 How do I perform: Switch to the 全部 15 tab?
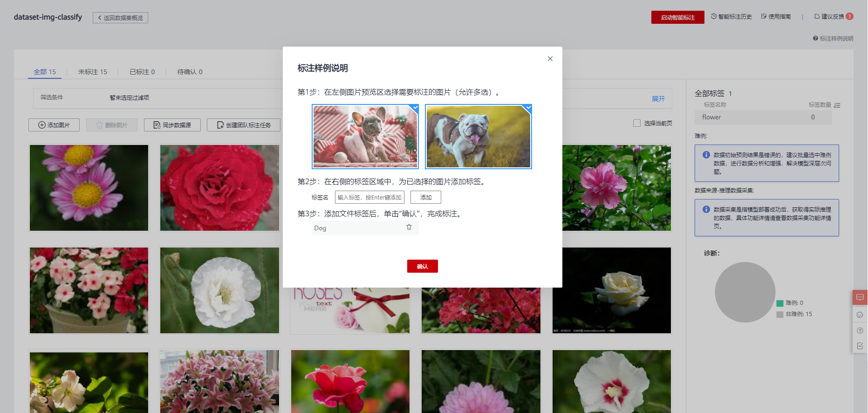(x=45, y=72)
